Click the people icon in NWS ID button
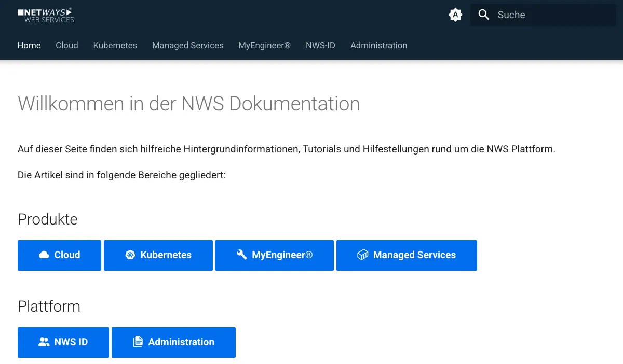Screen dimensions: 623x364 pos(44,342)
